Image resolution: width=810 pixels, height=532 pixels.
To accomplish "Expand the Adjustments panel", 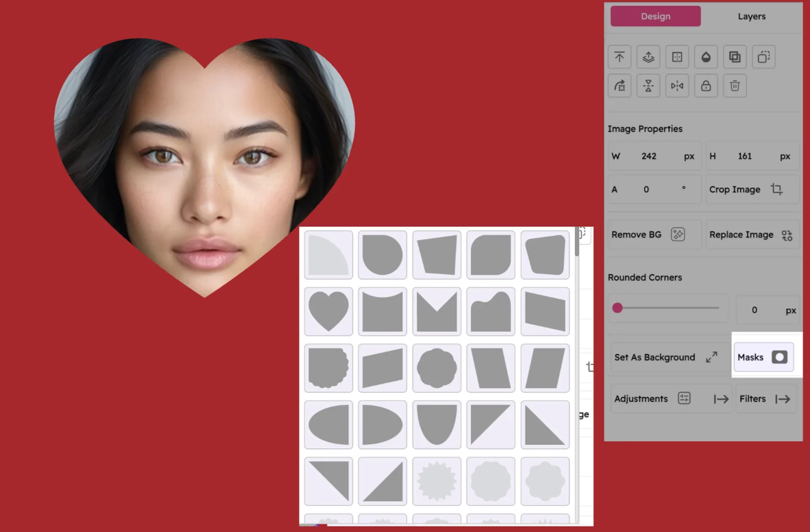I will coord(671,399).
